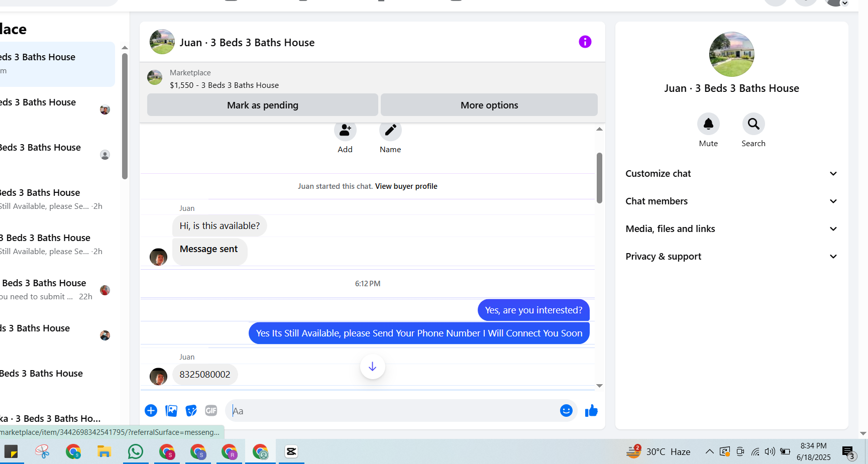Expand Media, files and links section
The width and height of the screenshot is (868, 464).
coord(731,229)
